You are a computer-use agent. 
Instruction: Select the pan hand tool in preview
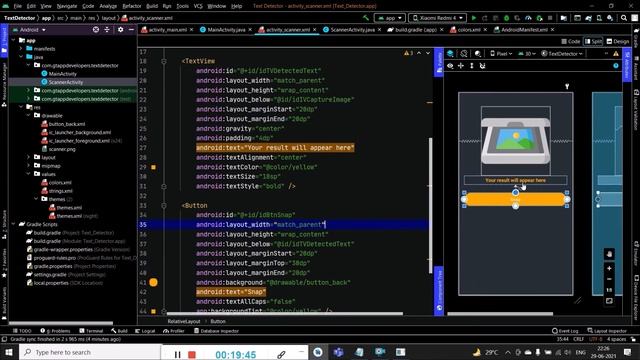click(x=609, y=254)
